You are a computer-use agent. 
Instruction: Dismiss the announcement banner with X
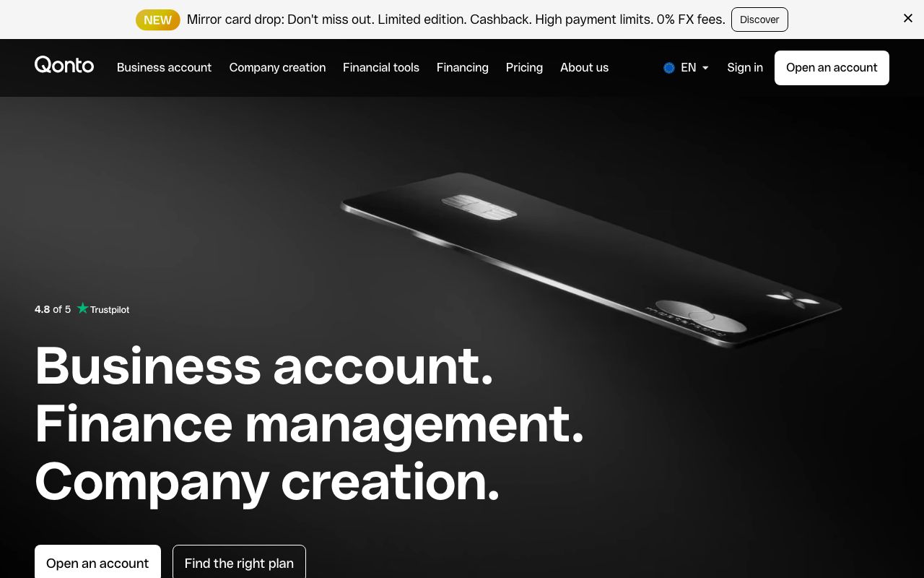pyautogui.click(x=908, y=18)
